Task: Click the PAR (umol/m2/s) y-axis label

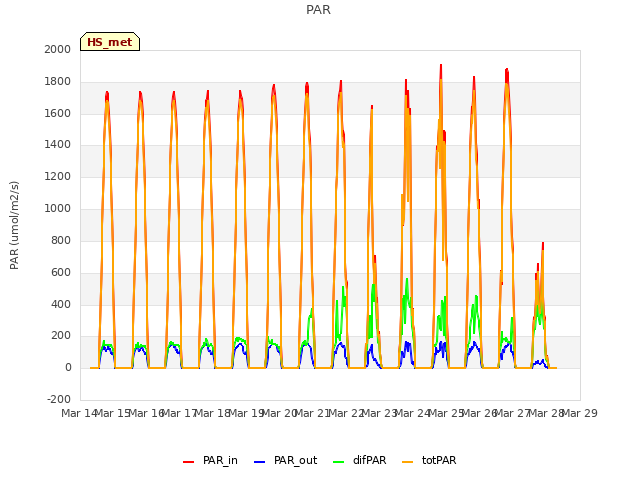Action: click(x=14, y=225)
